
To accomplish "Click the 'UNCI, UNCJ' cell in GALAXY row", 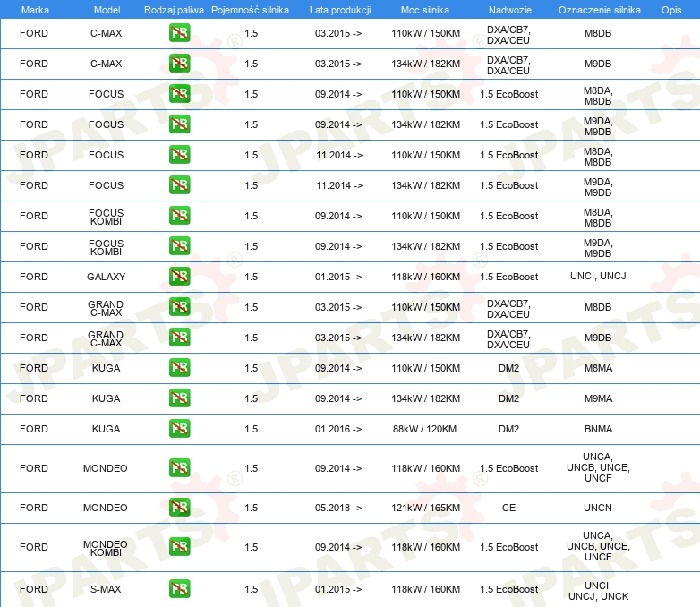I will click(598, 276).
